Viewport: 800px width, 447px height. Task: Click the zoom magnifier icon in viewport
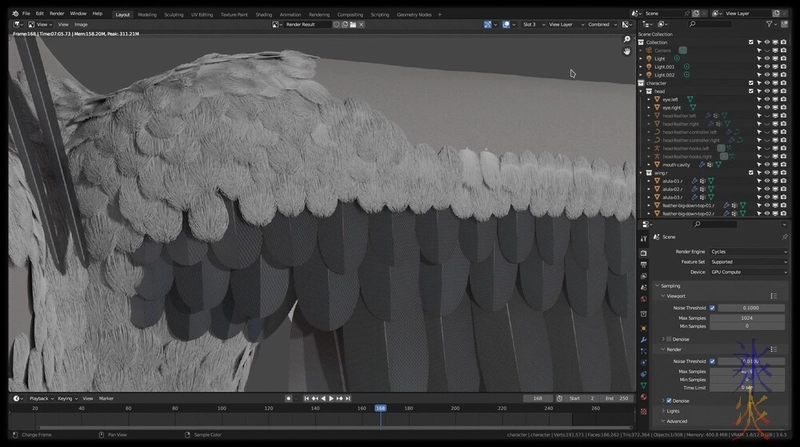[x=627, y=39]
